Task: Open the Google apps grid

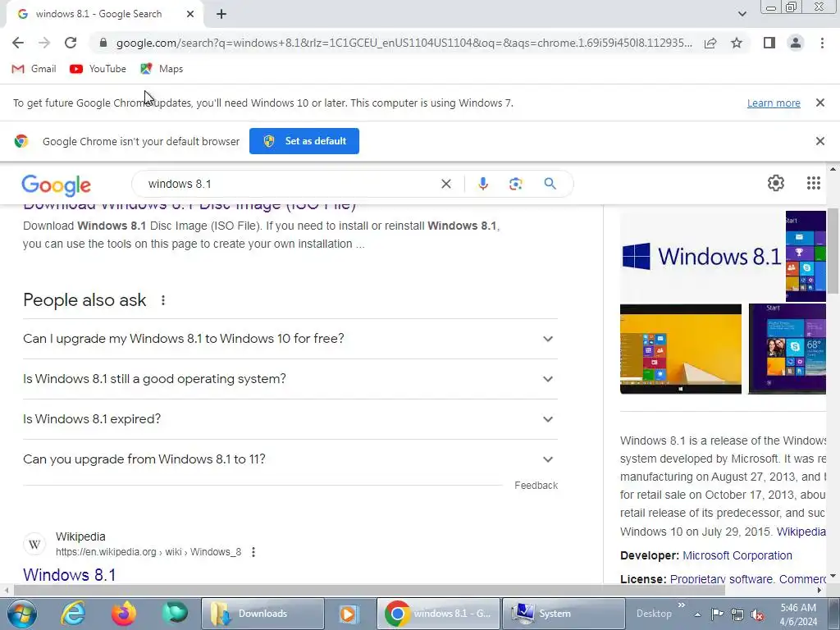Action: [x=813, y=183]
